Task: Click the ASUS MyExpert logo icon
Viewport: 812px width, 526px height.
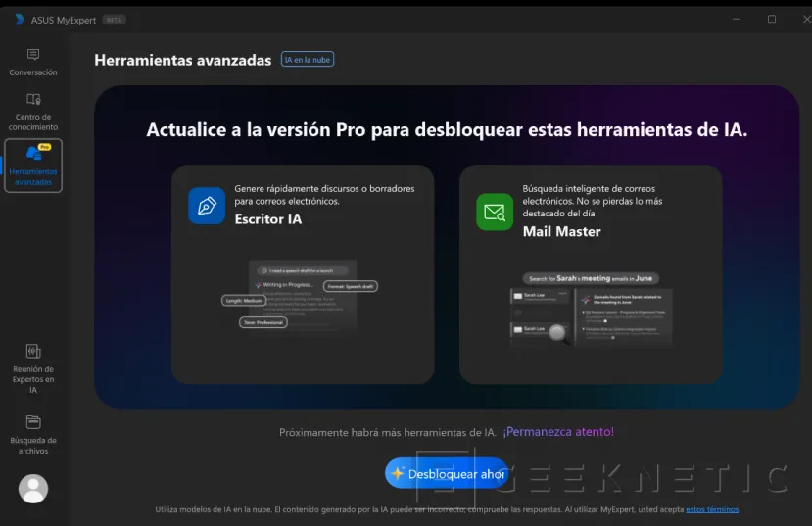Action: click(19, 20)
